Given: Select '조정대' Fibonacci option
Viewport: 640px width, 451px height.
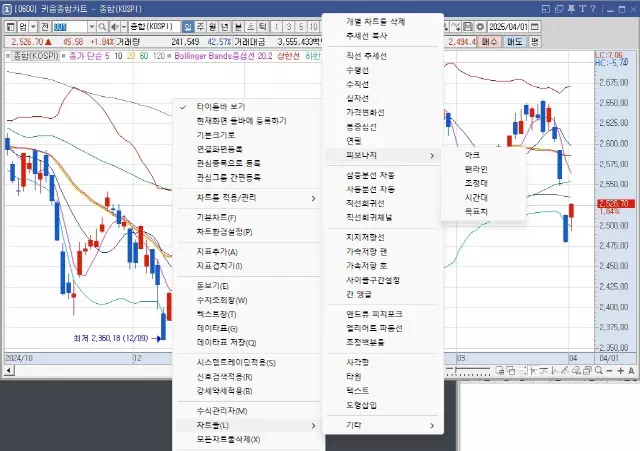Looking at the screenshot, I should pos(483,184).
